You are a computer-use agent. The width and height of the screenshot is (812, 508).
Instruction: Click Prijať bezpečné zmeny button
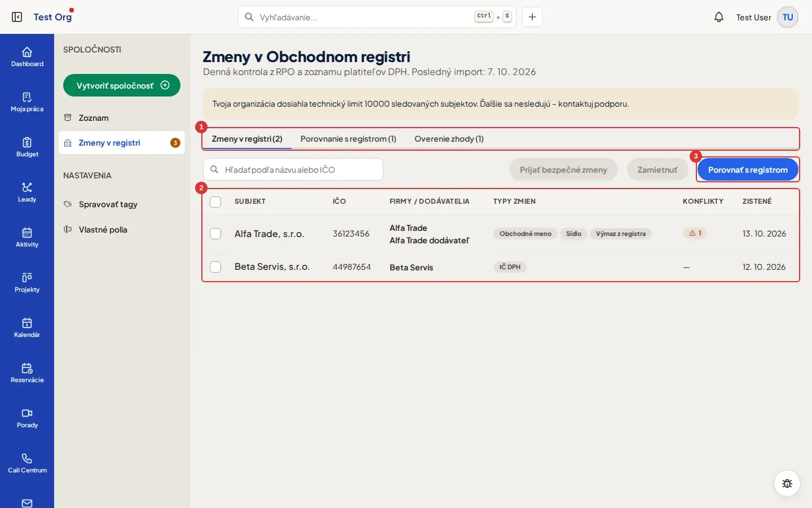[563, 170]
